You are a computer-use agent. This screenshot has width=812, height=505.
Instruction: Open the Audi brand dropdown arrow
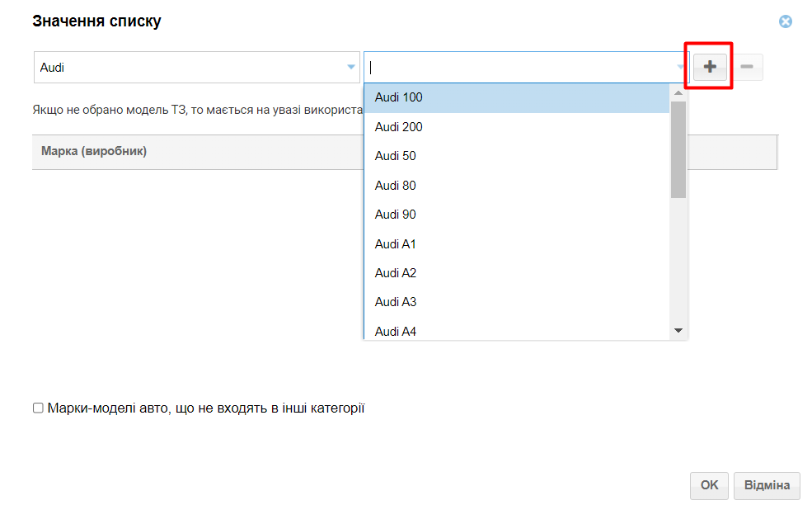[x=350, y=67]
